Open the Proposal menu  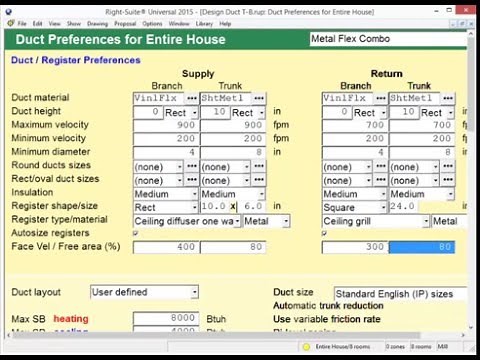(x=125, y=24)
